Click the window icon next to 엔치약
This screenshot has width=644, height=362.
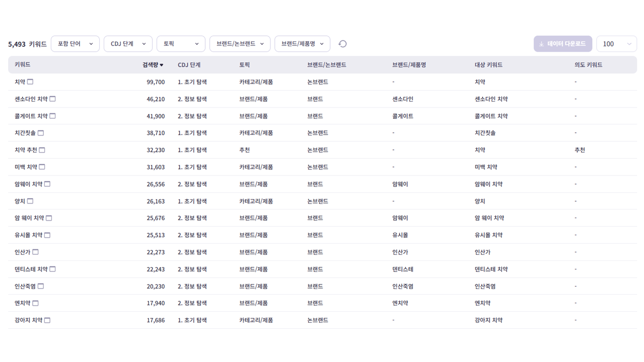[35, 303]
